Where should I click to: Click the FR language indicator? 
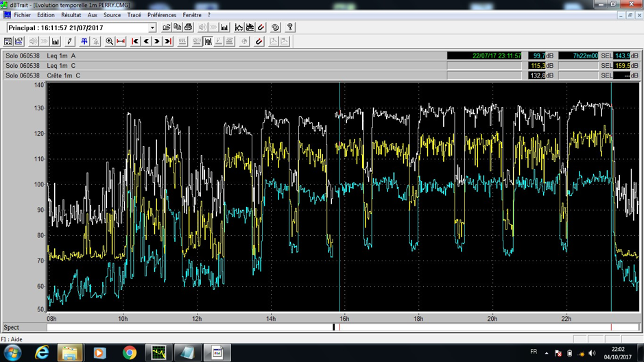tap(534, 352)
